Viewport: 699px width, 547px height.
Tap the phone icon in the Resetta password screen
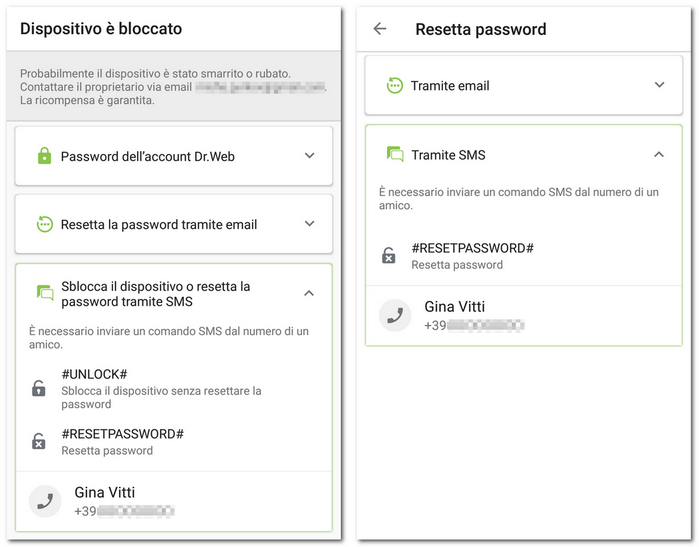[x=395, y=315]
